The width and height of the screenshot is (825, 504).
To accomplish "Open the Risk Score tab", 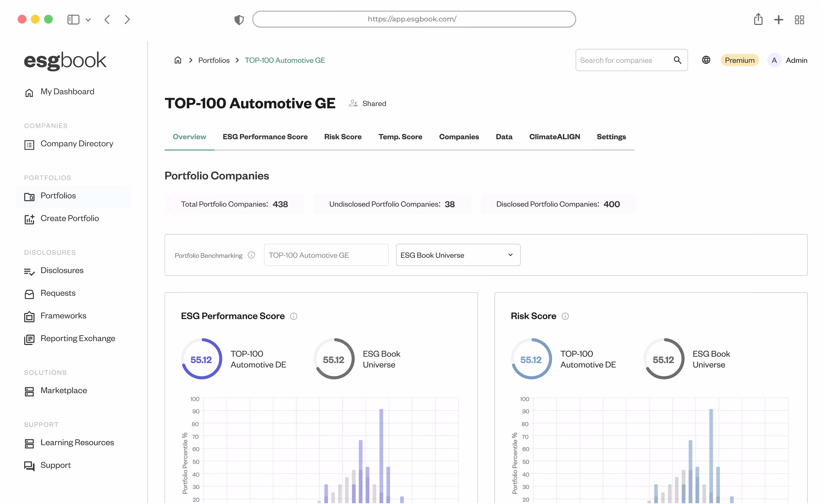I will [343, 137].
